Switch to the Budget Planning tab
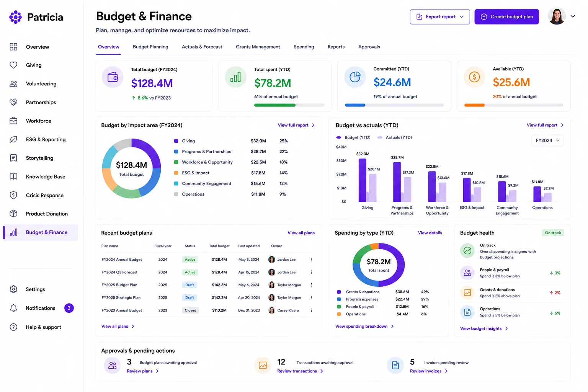 click(150, 47)
